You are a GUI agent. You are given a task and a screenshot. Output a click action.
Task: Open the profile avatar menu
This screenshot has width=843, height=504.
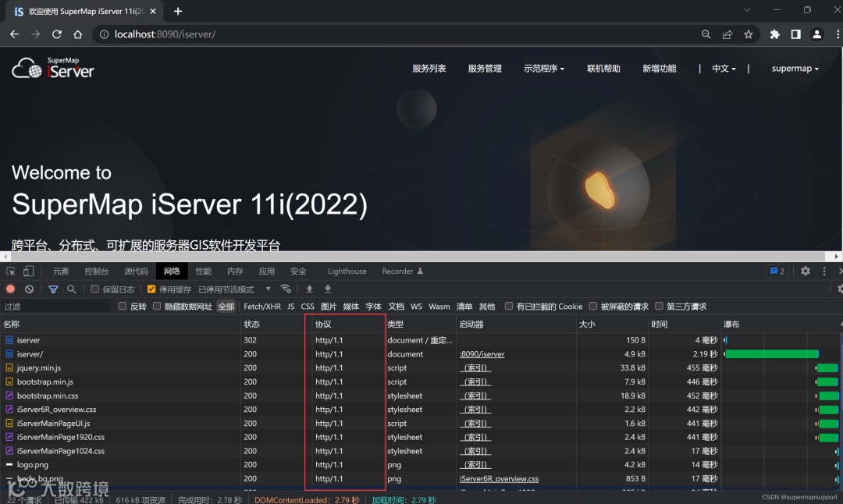click(x=816, y=34)
